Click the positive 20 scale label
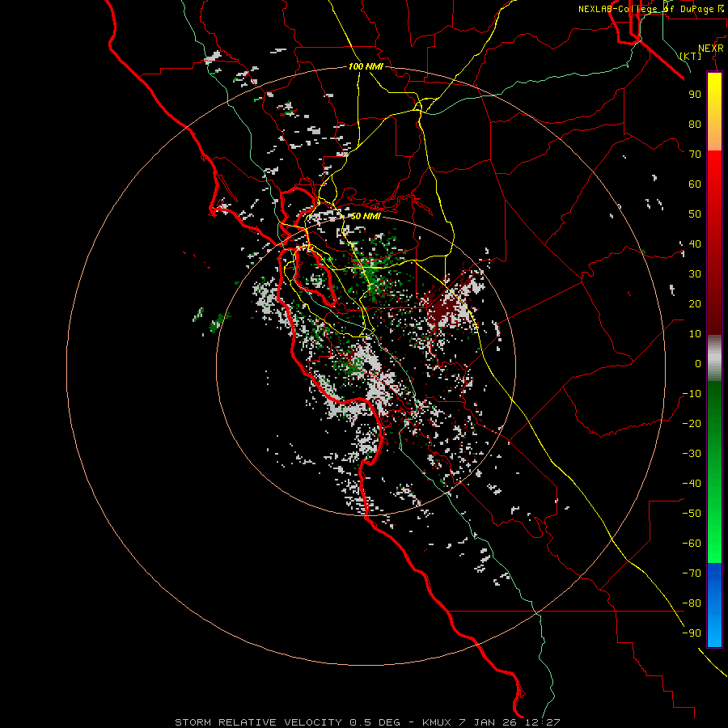This screenshot has width=728, height=728. pos(695,304)
